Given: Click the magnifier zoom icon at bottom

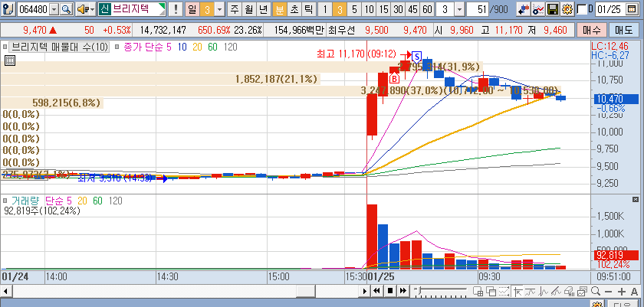Looking at the screenshot, I should click(x=596, y=292).
